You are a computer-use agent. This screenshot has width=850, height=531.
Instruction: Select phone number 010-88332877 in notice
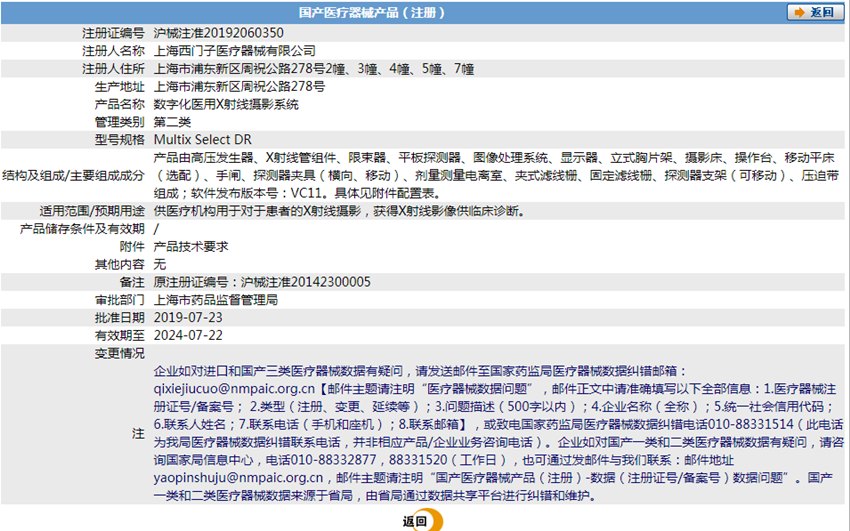(334, 460)
